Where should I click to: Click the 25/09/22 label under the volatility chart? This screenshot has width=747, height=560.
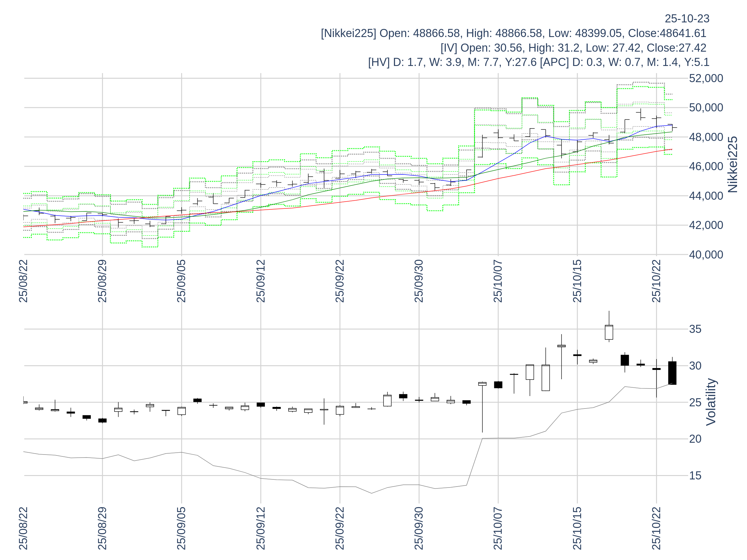click(339, 528)
